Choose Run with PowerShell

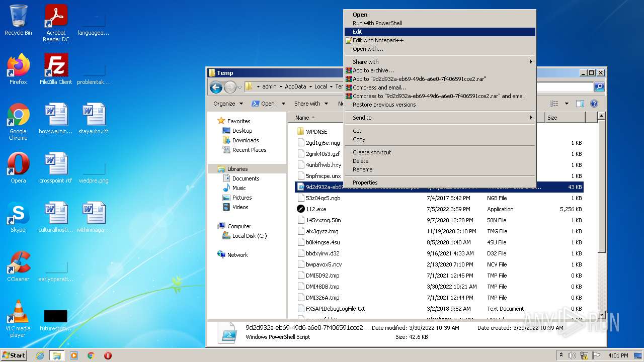(x=440, y=23)
